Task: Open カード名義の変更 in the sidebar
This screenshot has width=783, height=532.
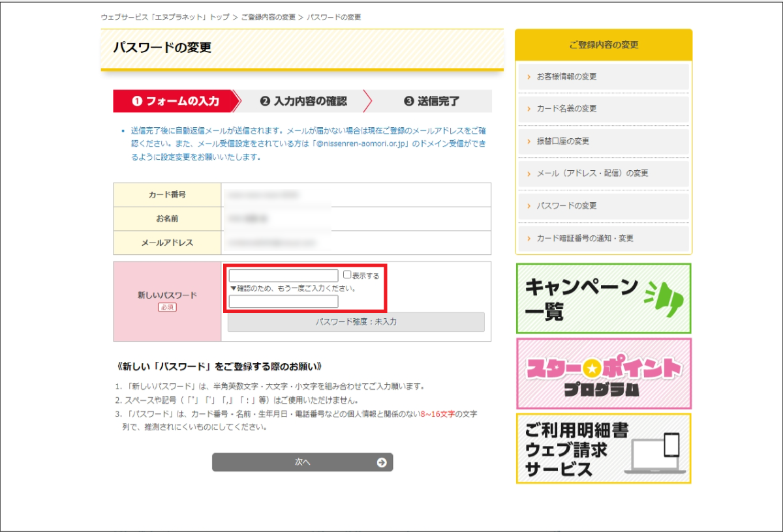Action: click(x=604, y=109)
